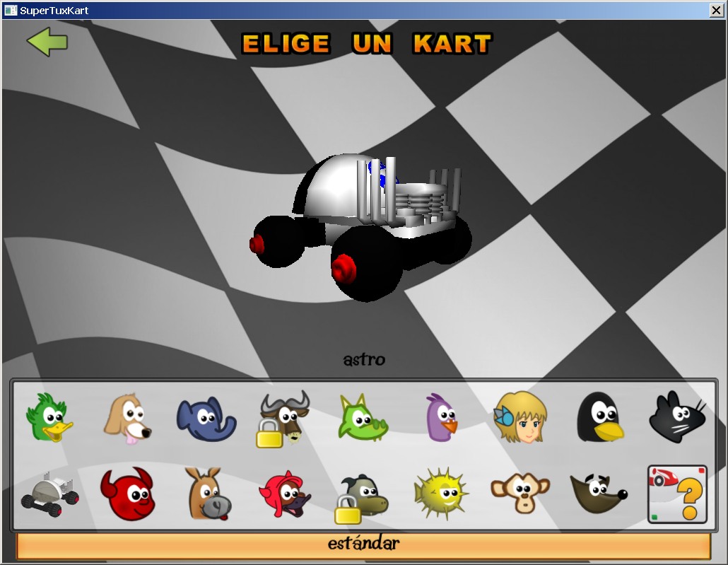Pick the blonde girl kart character
The height and width of the screenshot is (565, 728).
(520, 417)
